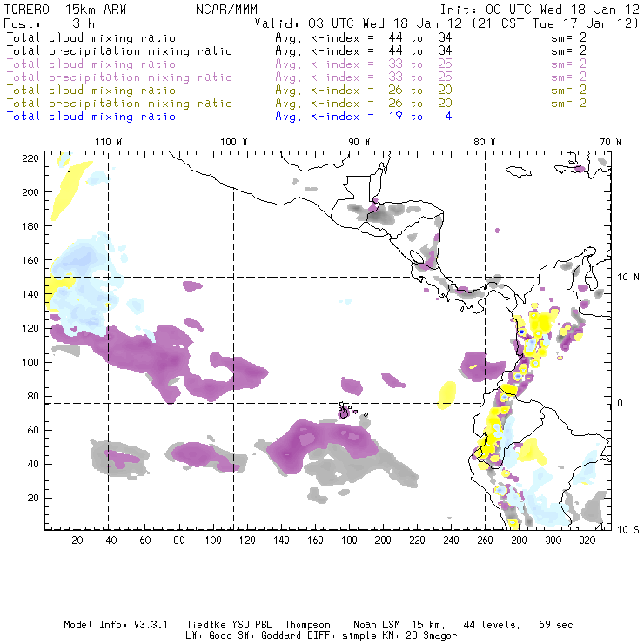644x644 pixels.
Task: Click the '10 S' latitude label
Action: 628,529
